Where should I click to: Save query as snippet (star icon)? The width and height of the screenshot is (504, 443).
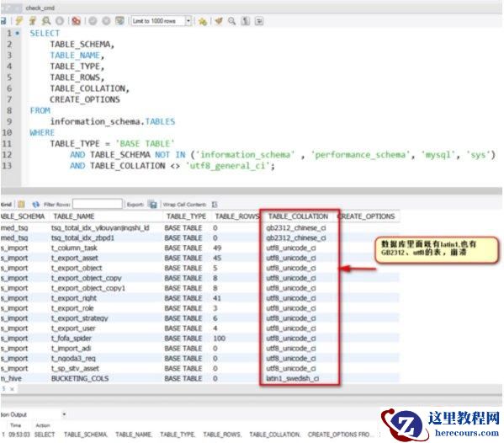pyautogui.click(x=203, y=22)
